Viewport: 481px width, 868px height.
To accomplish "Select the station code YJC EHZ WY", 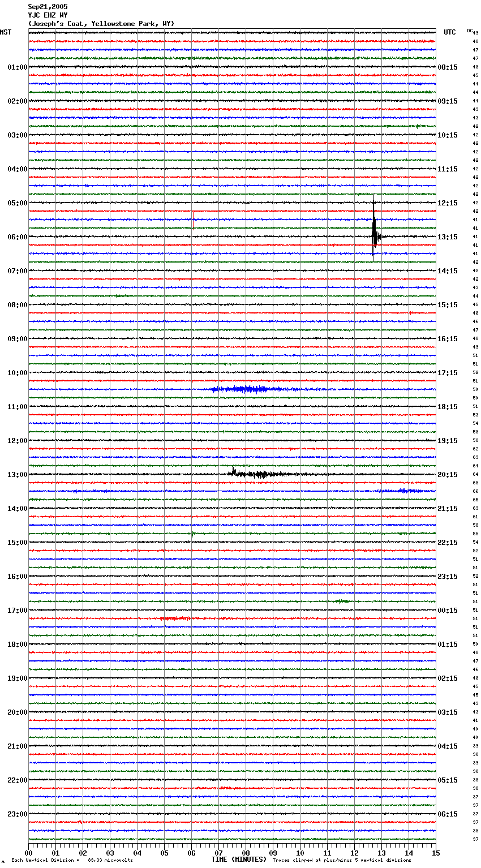I will (48, 15).
